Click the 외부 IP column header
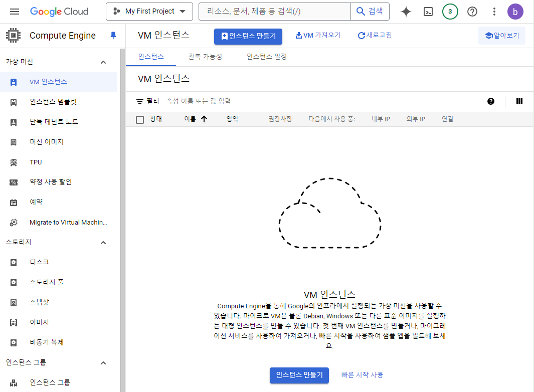The height and width of the screenshot is (392, 534). [x=416, y=119]
